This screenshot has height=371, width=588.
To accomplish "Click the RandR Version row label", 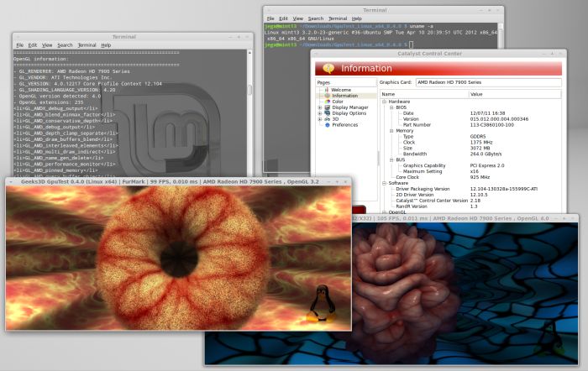I will tap(412, 206).
